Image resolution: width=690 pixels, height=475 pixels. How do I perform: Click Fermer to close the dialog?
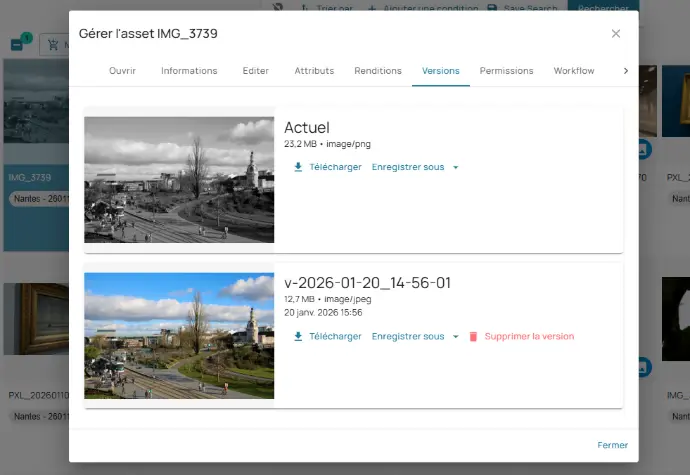612,445
